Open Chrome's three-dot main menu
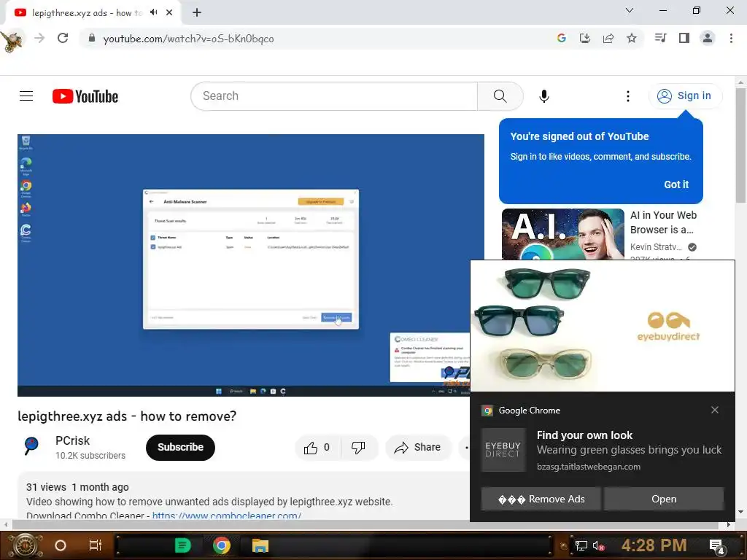 pos(731,38)
